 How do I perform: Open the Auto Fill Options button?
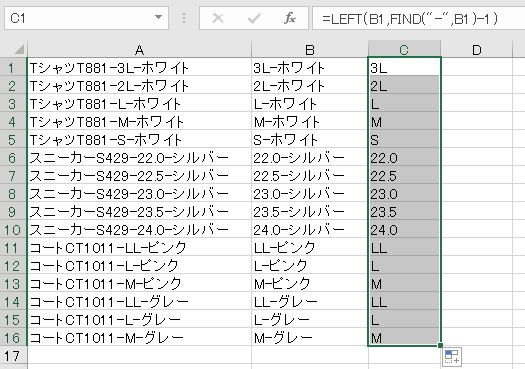(452, 357)
